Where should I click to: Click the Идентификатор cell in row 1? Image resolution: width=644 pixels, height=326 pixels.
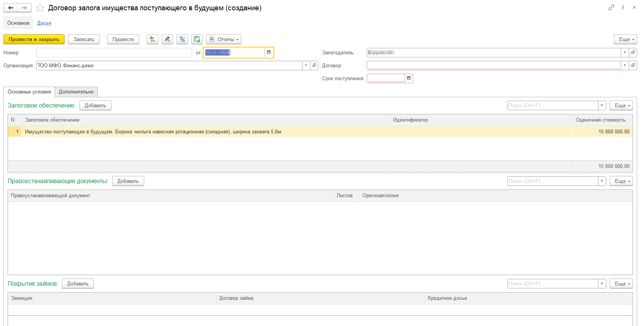481,131
